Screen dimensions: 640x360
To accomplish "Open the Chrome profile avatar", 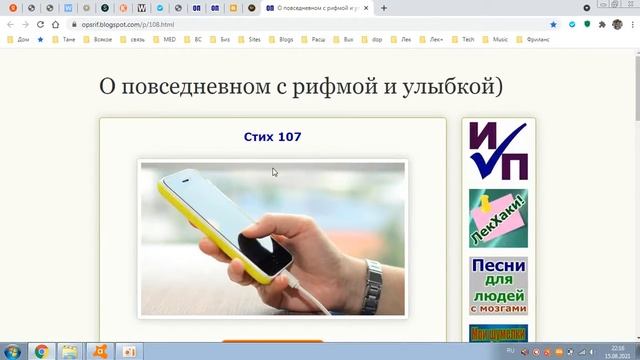I will (617, 24).
